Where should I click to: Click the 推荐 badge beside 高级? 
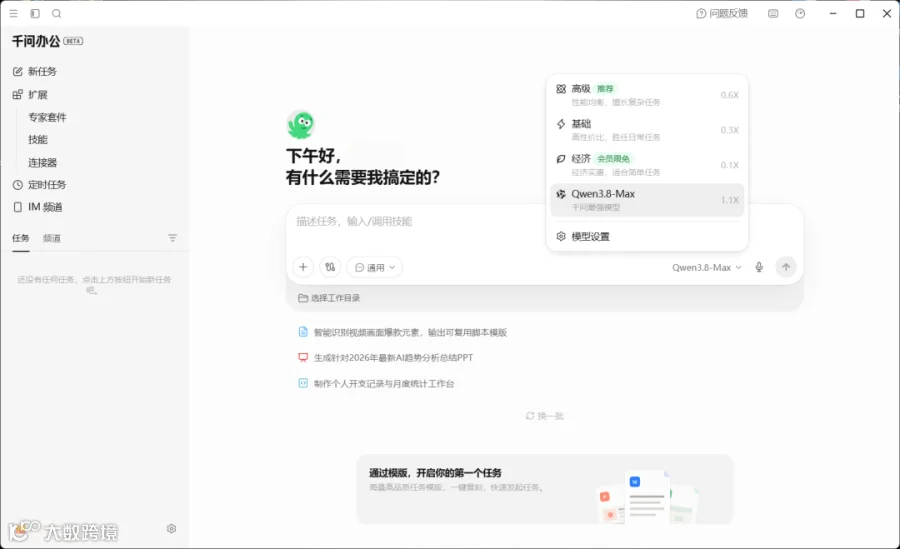605,88
